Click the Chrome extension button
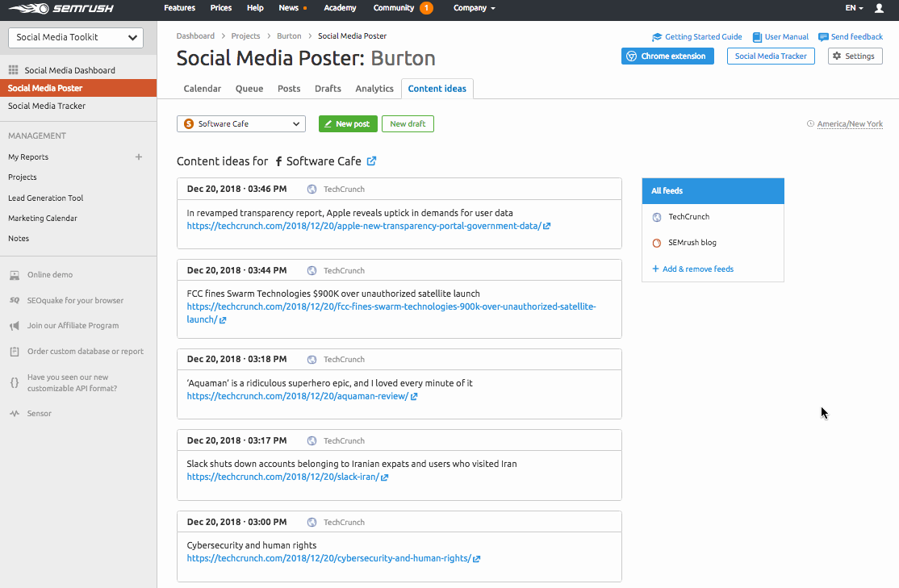The image size is (899, 588). [x=668, y=56]
